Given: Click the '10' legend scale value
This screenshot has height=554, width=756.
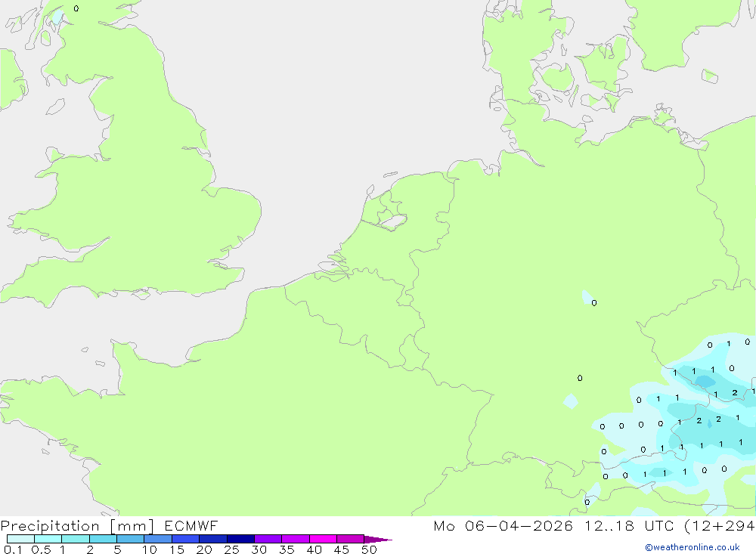Looking at the screenshot, I should [x=150, y=549].
